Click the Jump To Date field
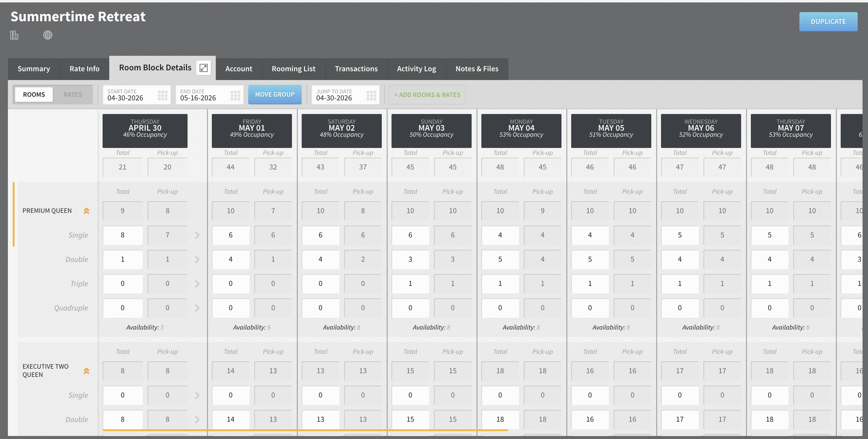Image resolution: width=868 pixels, height=439 pixels. point(345,95)
